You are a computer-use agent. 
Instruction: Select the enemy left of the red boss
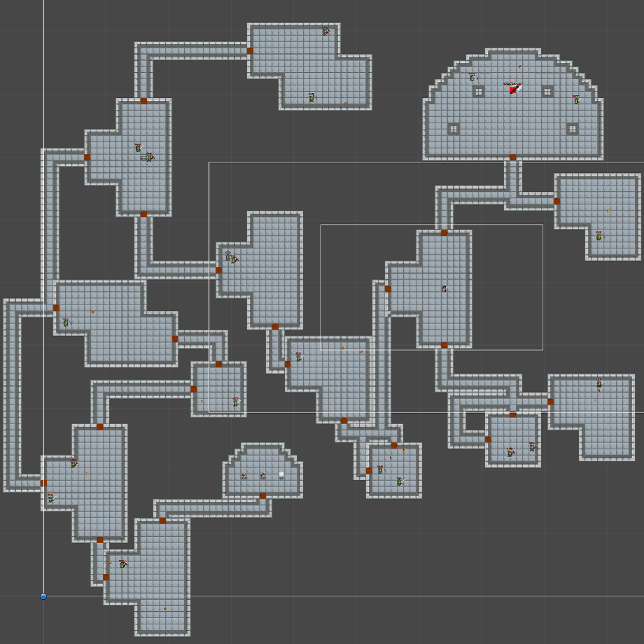(472, 77)
